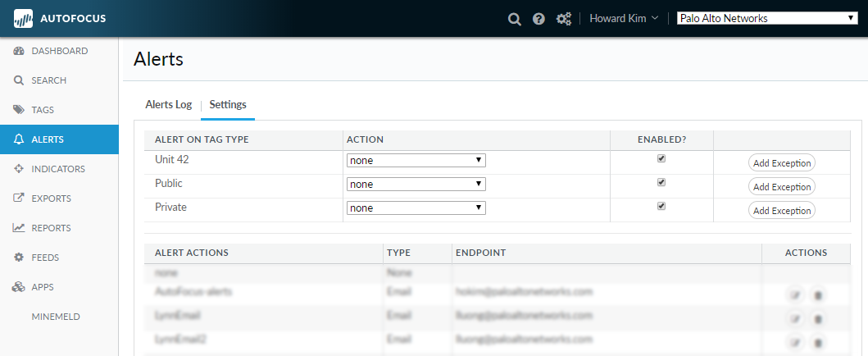Open the Howard Kim user menu
The width and height of the screenshot is (868, 356).
[624, 19]
